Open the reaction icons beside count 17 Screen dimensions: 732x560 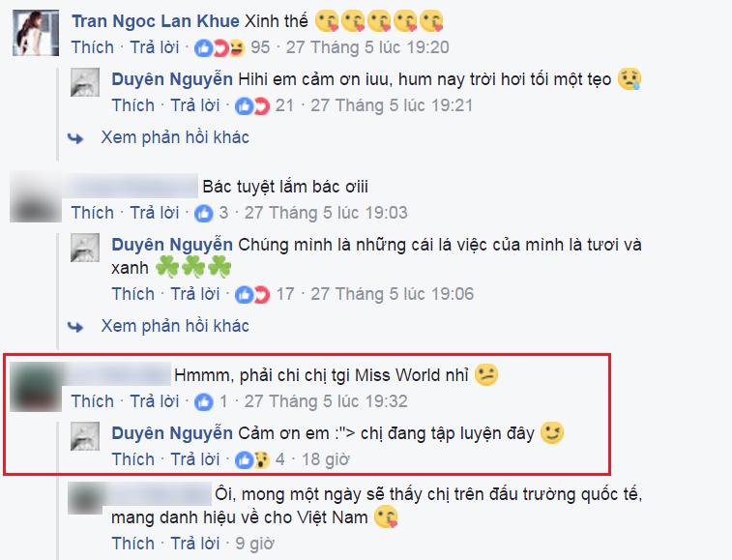click(x=252, y=295)
